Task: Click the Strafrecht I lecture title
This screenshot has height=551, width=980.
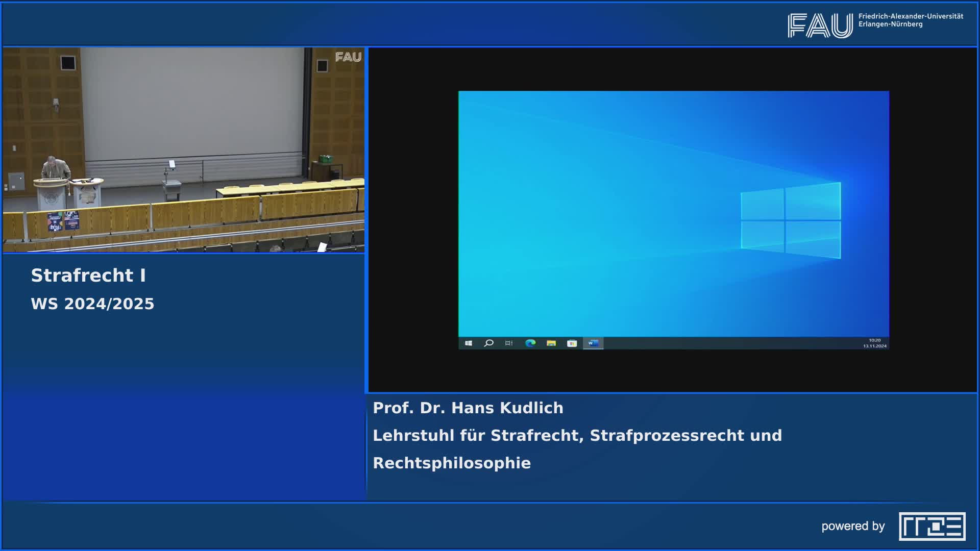Action: 89,276
